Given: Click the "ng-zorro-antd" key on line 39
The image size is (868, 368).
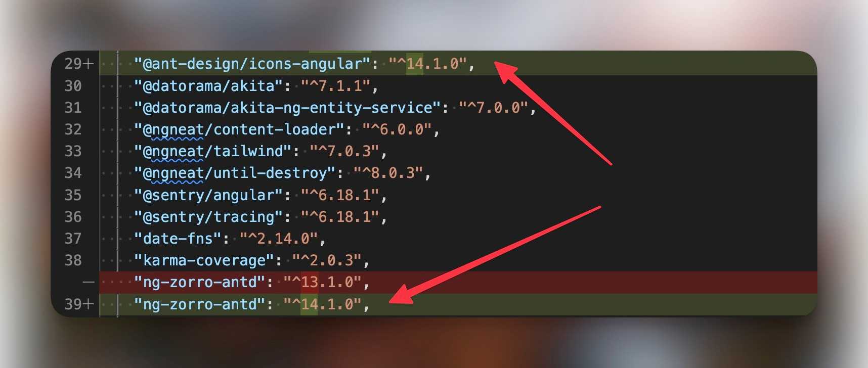Looking at the screenshot, I should pyautogui.click(x=200, y=304).
